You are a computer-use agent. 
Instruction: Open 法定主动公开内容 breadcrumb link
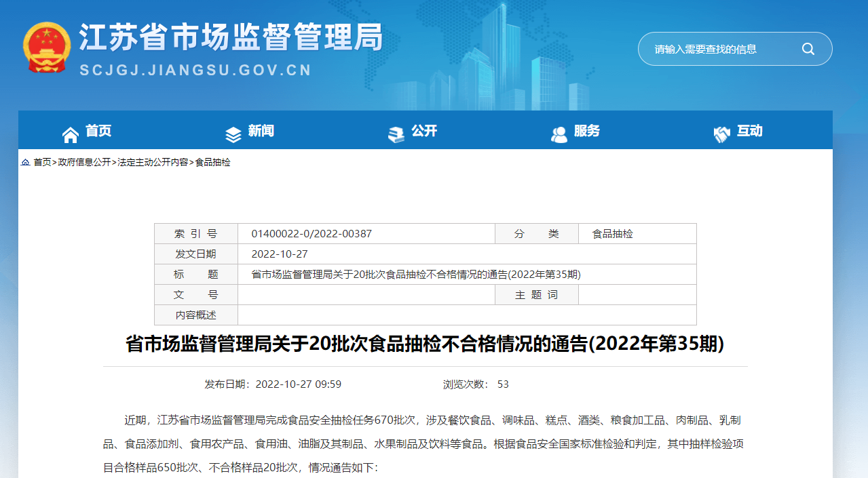pyautogui.click(x=153, y=163)
